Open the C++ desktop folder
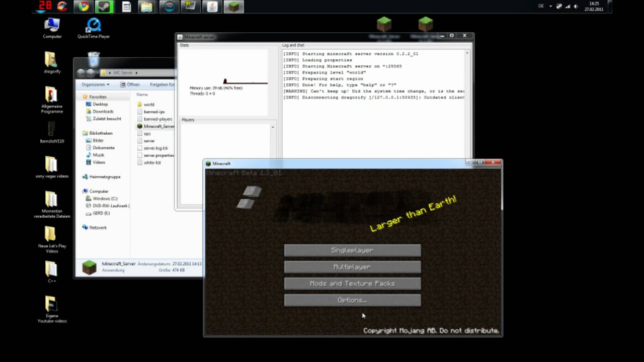This screenshot has width=644, height=362. (52, 272)
